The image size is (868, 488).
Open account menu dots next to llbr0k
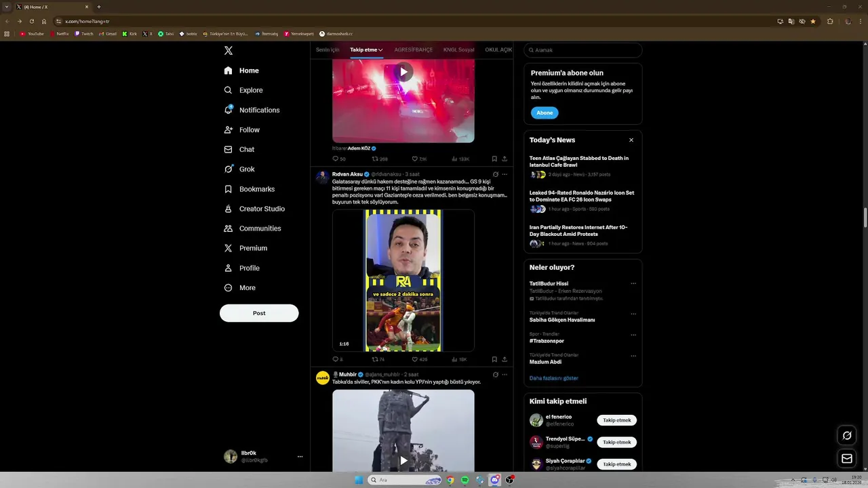300,457
